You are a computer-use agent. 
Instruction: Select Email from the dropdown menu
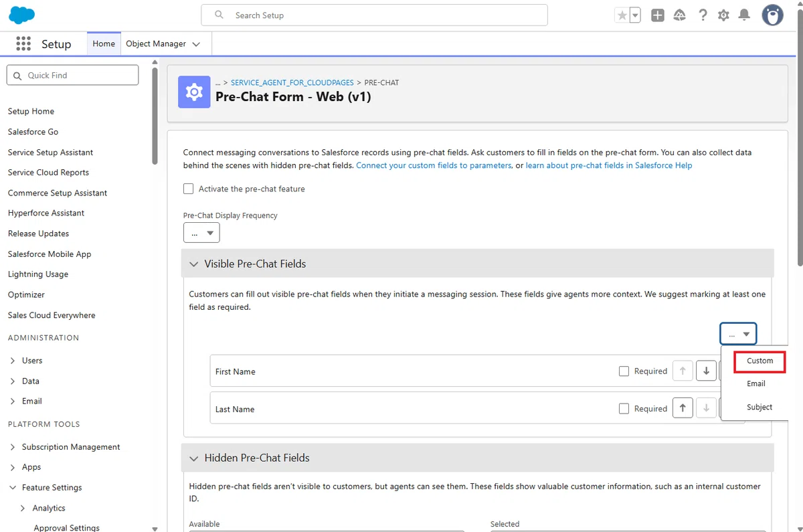coord(756,383)
